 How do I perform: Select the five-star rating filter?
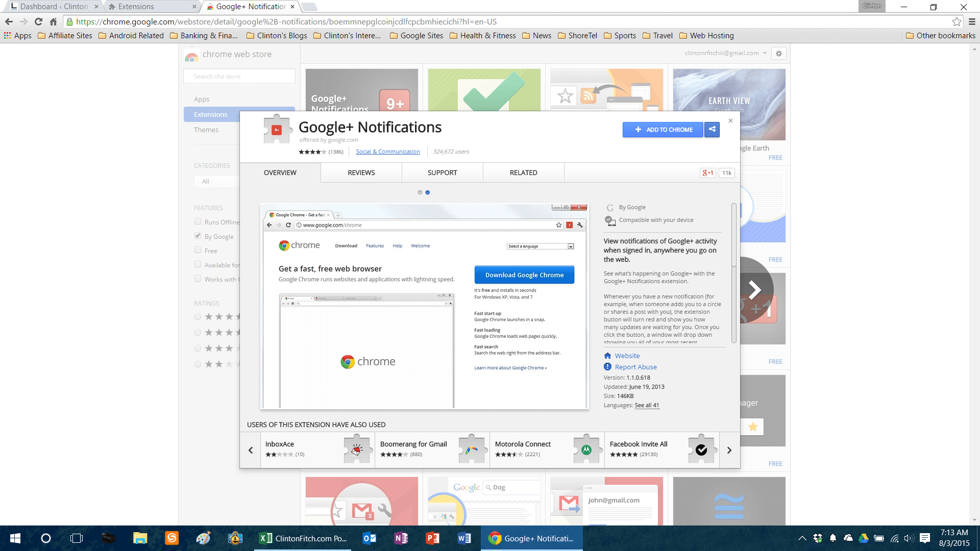coord(198,317)
